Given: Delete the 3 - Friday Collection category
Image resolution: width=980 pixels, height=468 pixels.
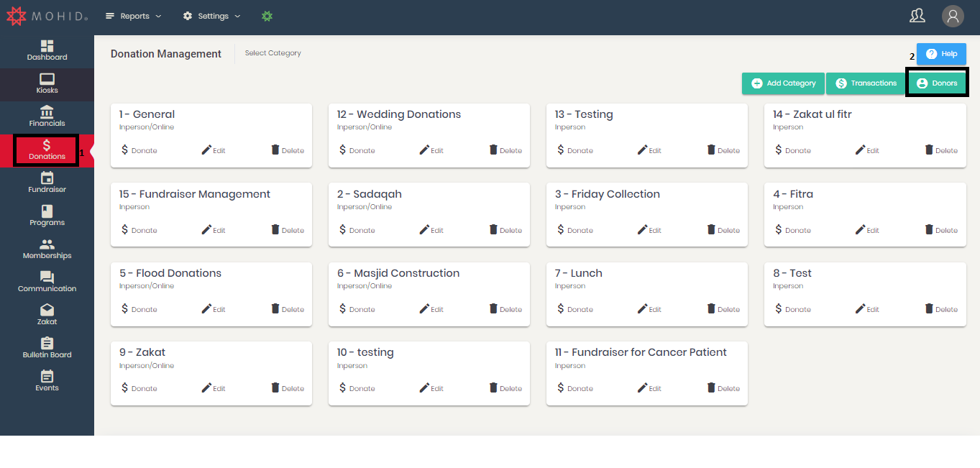Looking at the screenshot, I should pos(723,230).
